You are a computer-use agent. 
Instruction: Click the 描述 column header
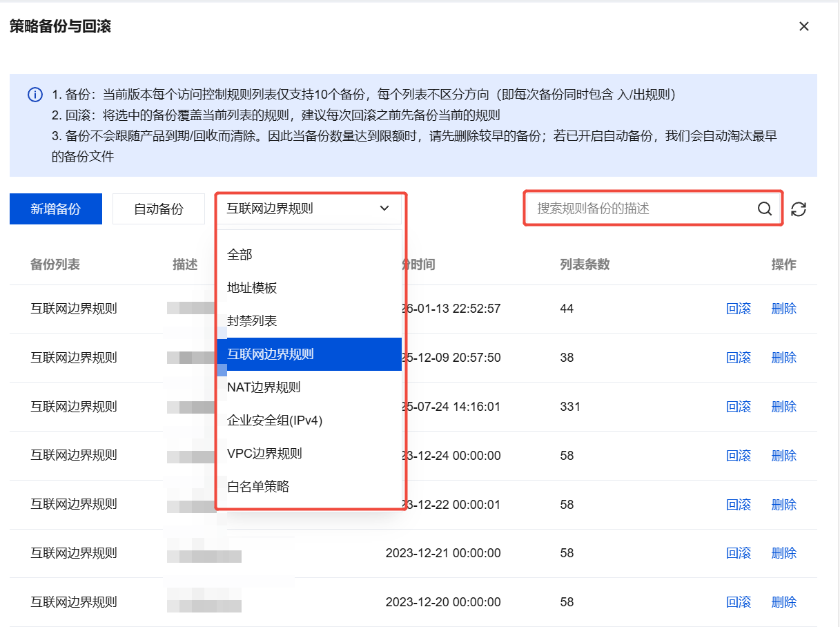coord(185,264)
